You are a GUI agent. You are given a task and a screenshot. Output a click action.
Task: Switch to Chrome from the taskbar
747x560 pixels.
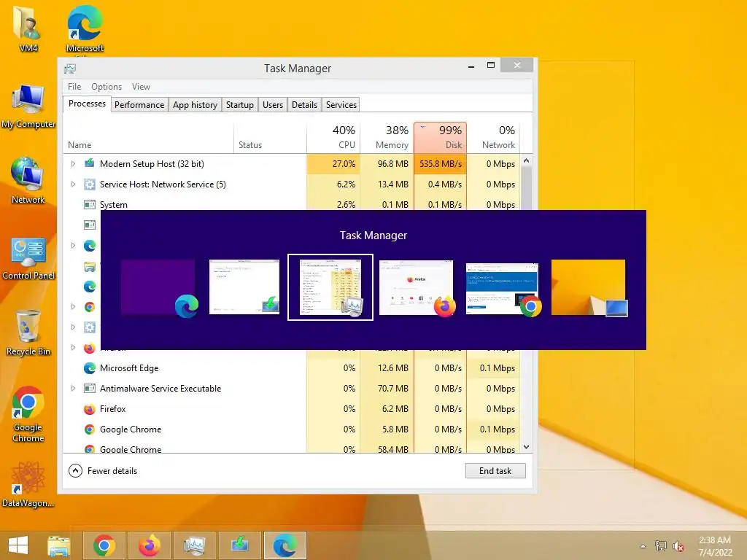coord(104,545)
